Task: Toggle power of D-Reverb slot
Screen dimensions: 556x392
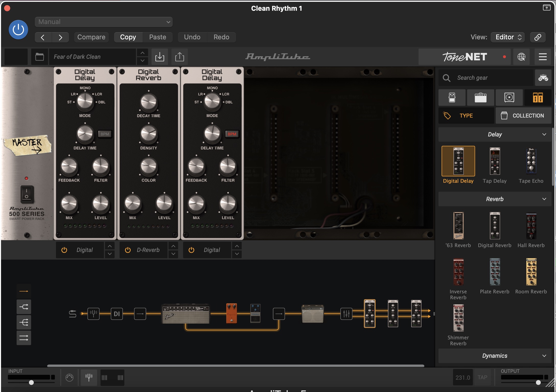Action: pos(128,250)
